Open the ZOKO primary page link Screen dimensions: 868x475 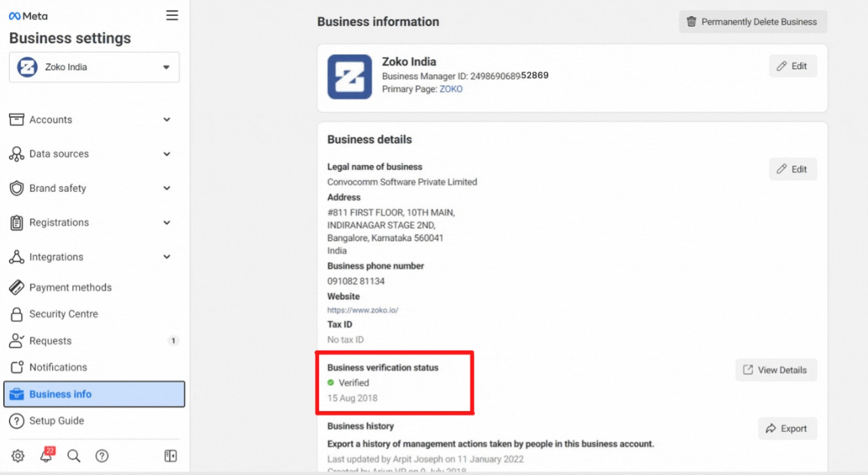(451, 89)
